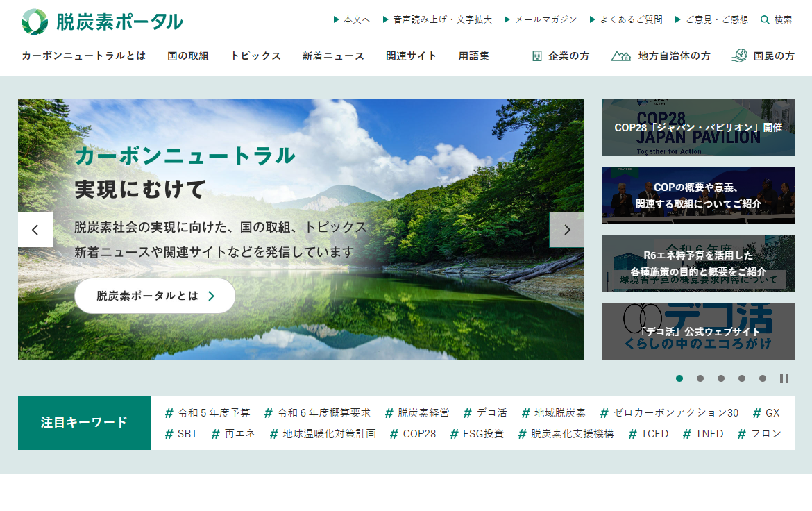Click the building icon for 企業の方
This screenshot has width=812, height=511.
coord(537,56)
